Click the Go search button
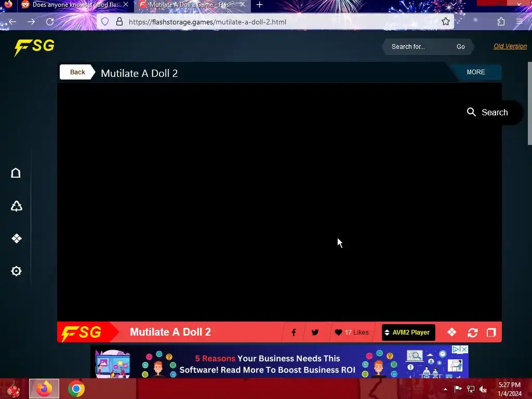532x399 pixels. pos(460,47)
